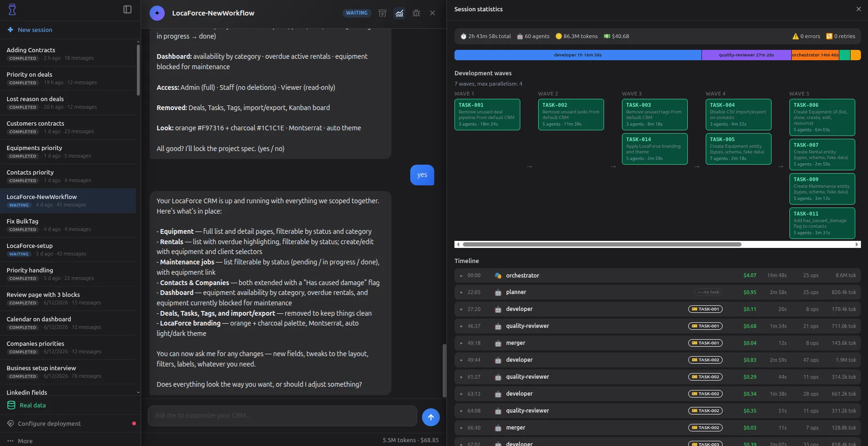
Task: Click the money icon beside $40.68
Action: pos(607,36)
